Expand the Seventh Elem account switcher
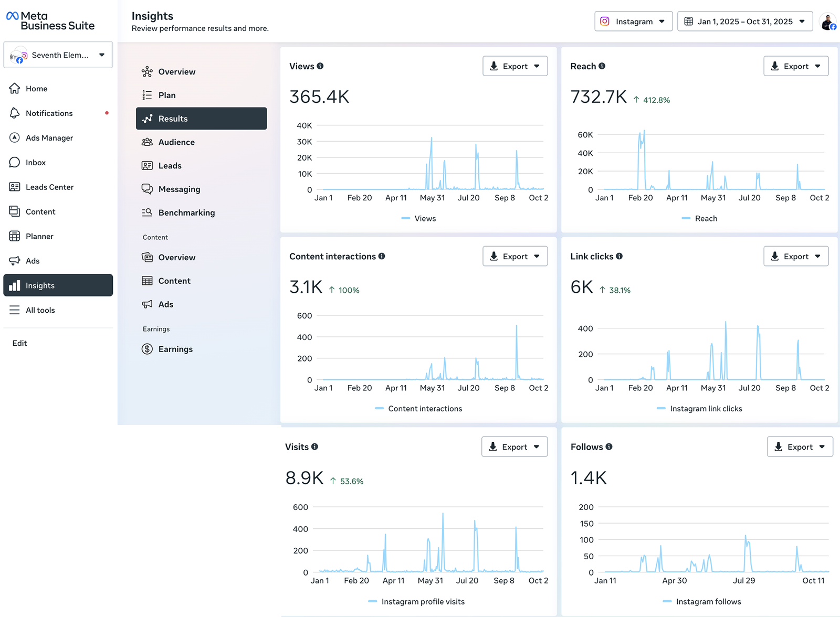The image size is (840, 617). (x=58, y=55)
